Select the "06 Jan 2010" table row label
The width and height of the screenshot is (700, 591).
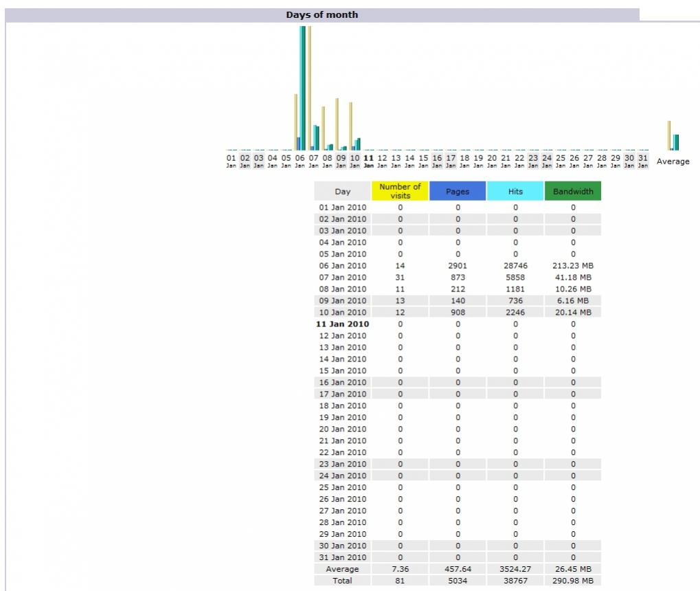pos(342,266)
